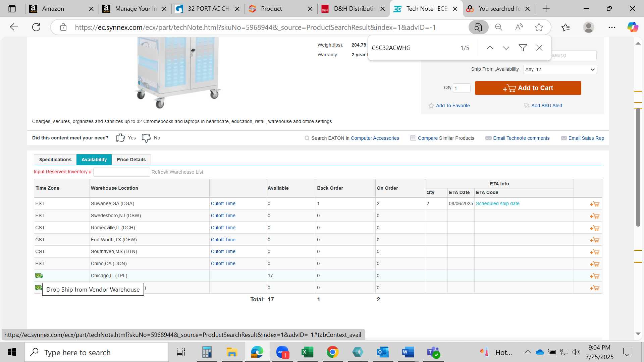Start Read Aloud from address bar
Viewport: 644px width, 362px height.
point(519,27)
